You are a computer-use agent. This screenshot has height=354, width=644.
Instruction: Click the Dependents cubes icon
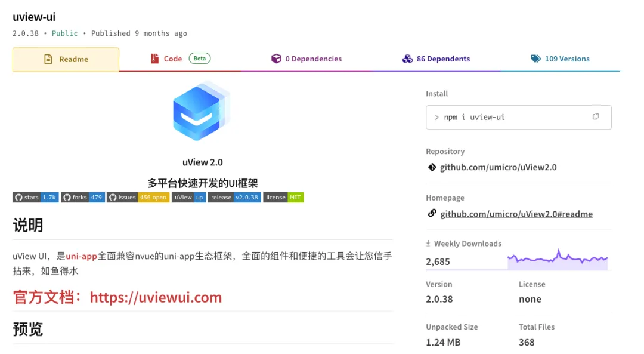coord(407,59)
